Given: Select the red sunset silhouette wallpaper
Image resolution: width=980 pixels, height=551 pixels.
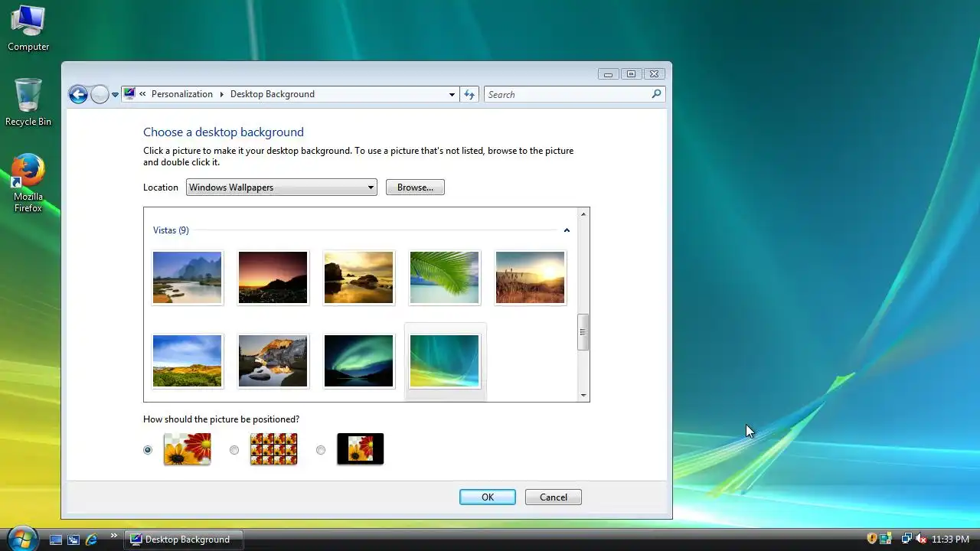Looking at the screenshot, I should coord(273,278).
